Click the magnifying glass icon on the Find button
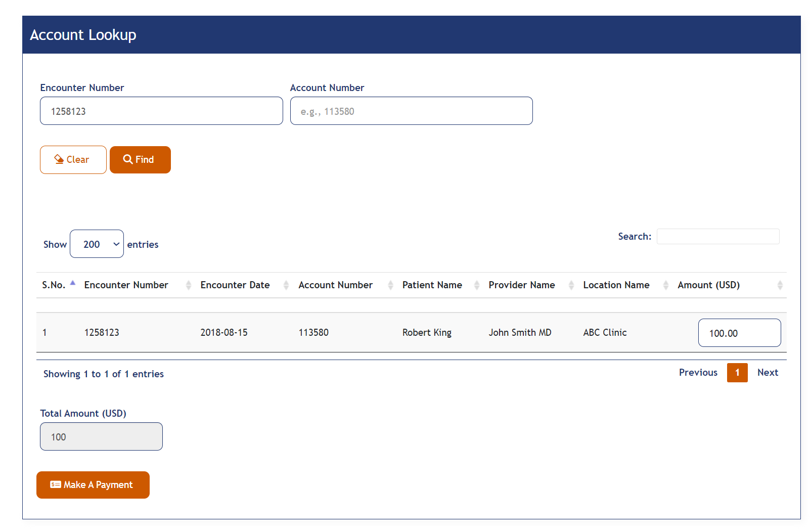The width and height of the screenshot is (810, 532). (128, 159)
